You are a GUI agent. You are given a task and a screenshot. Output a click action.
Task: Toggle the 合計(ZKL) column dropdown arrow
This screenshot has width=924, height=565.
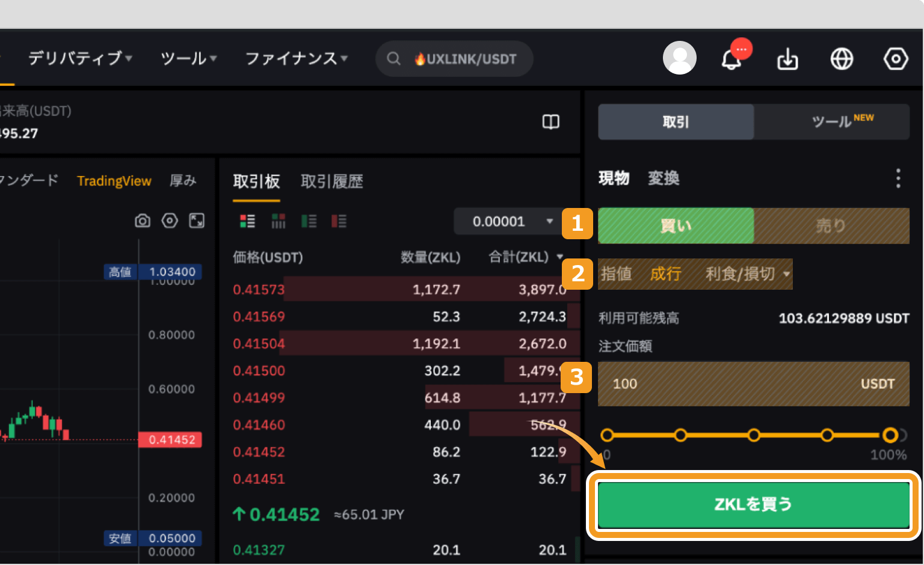pos(560,257)
